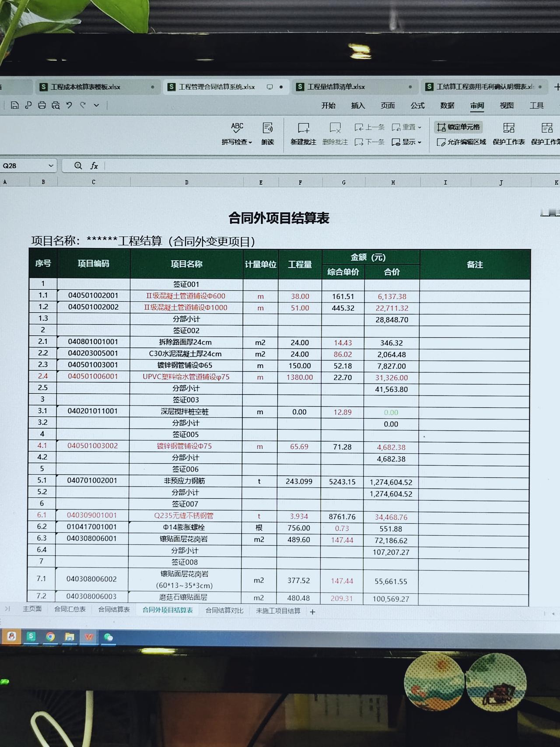
Task: Expand quick access toolbar customization arrow
Action: 96,106
